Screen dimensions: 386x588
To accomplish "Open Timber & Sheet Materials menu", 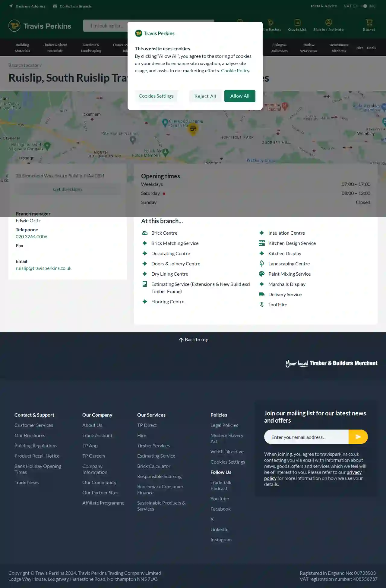I will coord(55,48).
